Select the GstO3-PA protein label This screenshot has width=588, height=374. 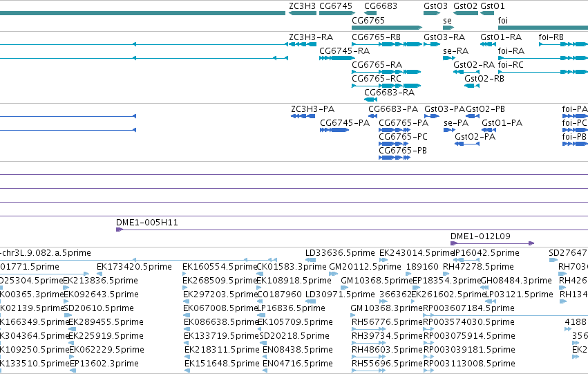(x=445, y=109)
